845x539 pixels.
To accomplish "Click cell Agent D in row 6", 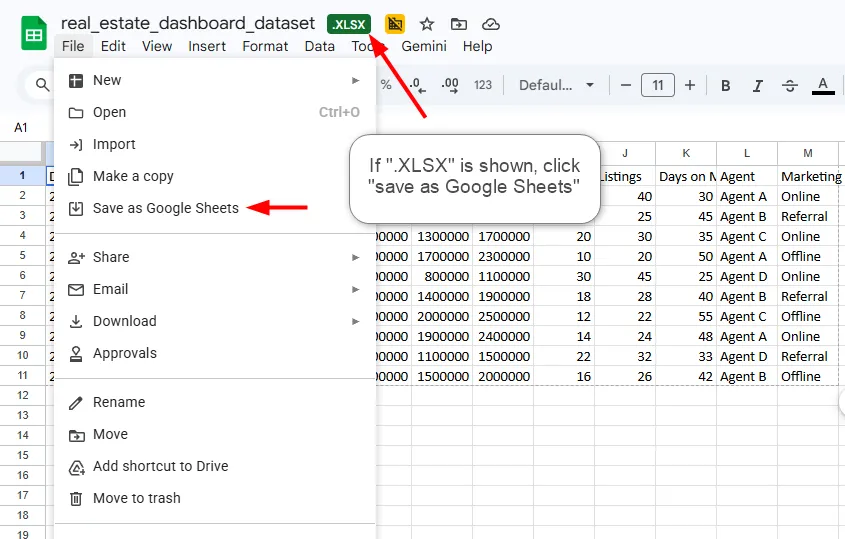I will (x=747, y=277).
